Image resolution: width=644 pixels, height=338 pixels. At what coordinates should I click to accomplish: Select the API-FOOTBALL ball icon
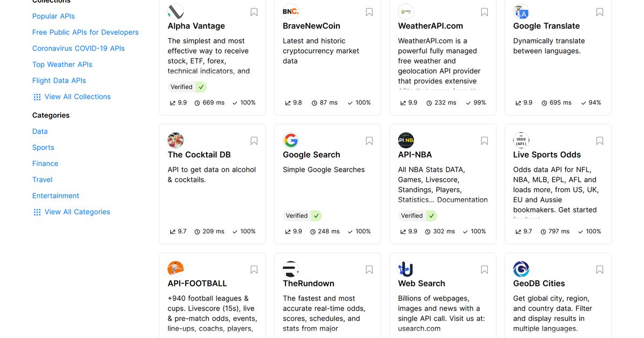[175, 269]
